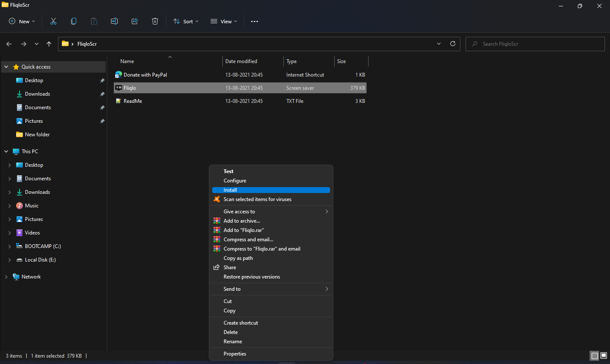Click the Videos folder icon in sidebar

pyautogui.click(x=19, y=233)
